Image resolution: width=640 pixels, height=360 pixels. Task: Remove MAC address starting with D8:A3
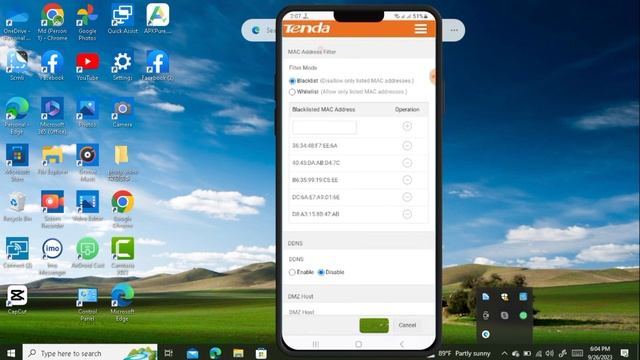click(x=407, y=214)
